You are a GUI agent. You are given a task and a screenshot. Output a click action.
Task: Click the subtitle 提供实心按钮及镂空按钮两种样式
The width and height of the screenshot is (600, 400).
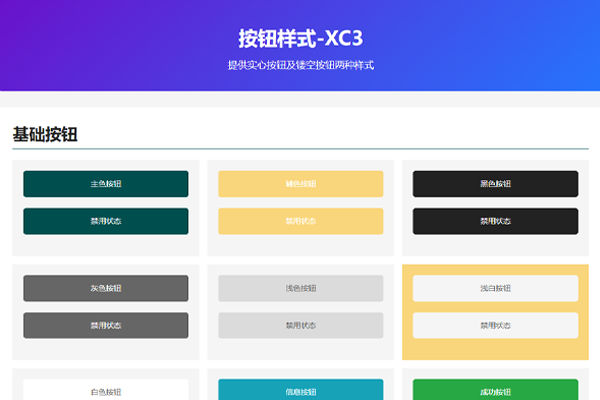(x=300, y=65)
